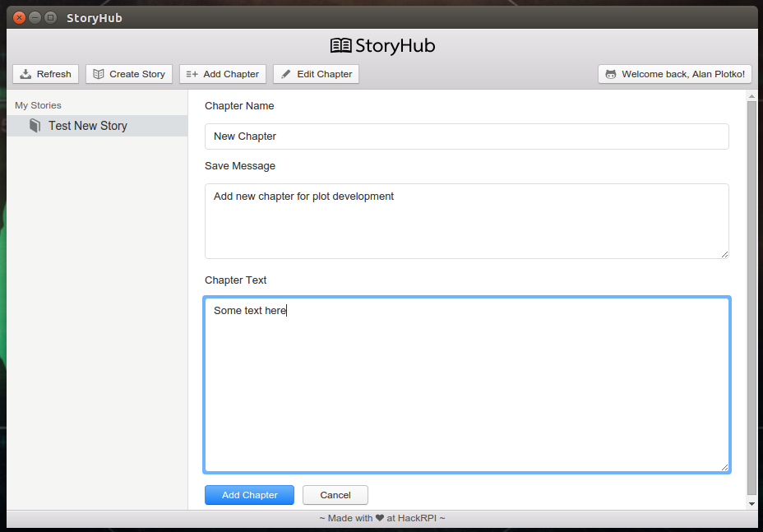Viewport: 763px width, 532px height.
Task: Cancel the chapter creation
Action: (335, 495)
